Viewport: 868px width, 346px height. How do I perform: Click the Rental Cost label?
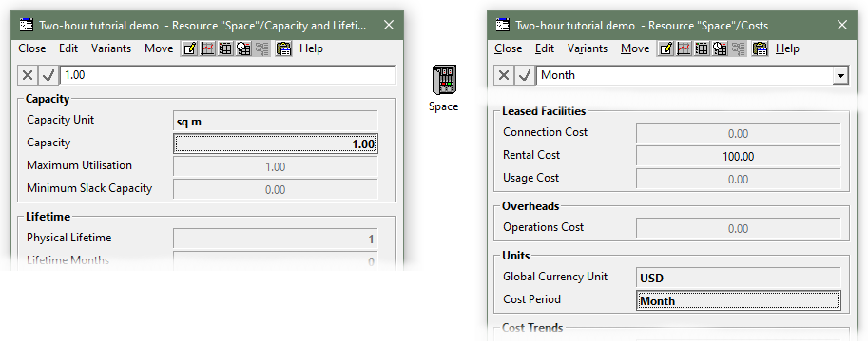tap(531, 155)
